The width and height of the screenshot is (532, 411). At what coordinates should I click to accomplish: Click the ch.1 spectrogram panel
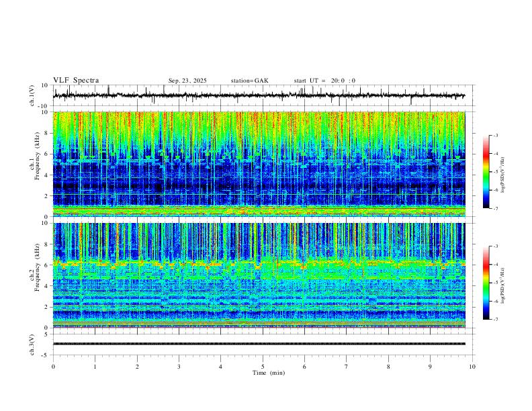coord(259,164)
